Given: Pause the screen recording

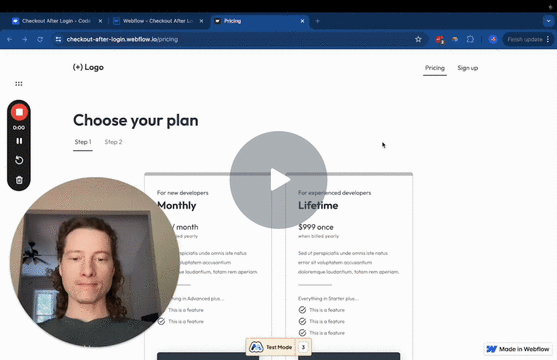Looking at the screenshot, I should (19, 141).
